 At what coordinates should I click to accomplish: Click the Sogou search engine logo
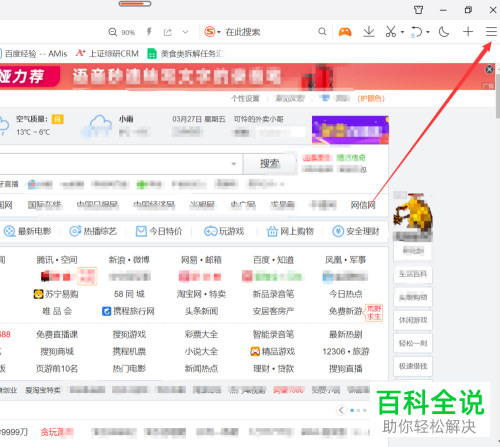click(210, 32)
